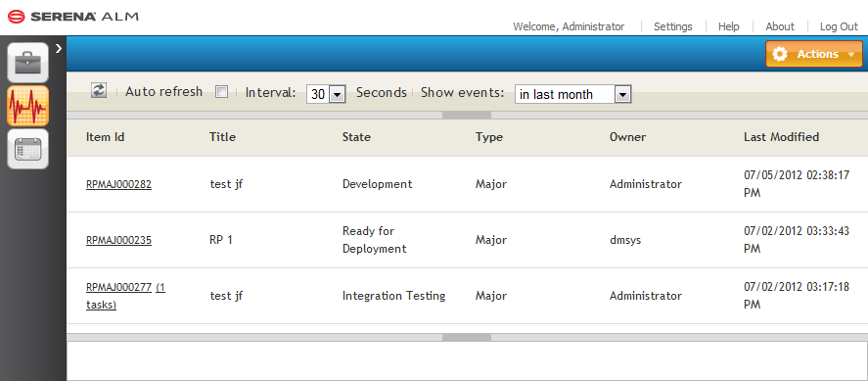The image size is (868, 381).
Task: Click the RP 1 title cell
Action: point(221,240)
